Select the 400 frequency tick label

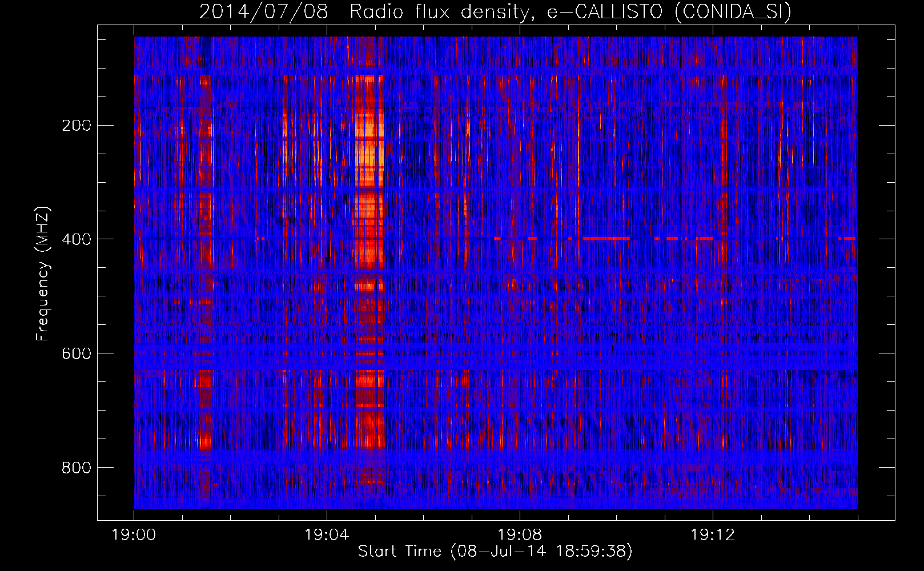[76, 239]
